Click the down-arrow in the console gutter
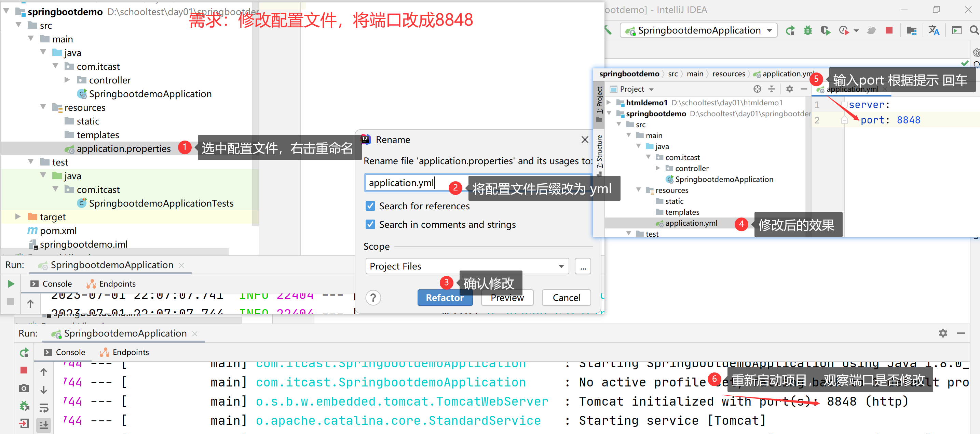The image size is (980, 434). 44,390
